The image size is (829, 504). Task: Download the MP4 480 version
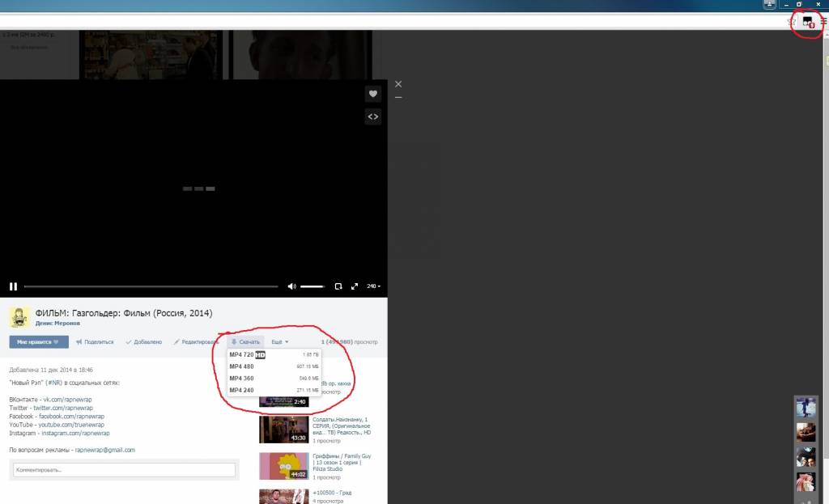[274, 366]
